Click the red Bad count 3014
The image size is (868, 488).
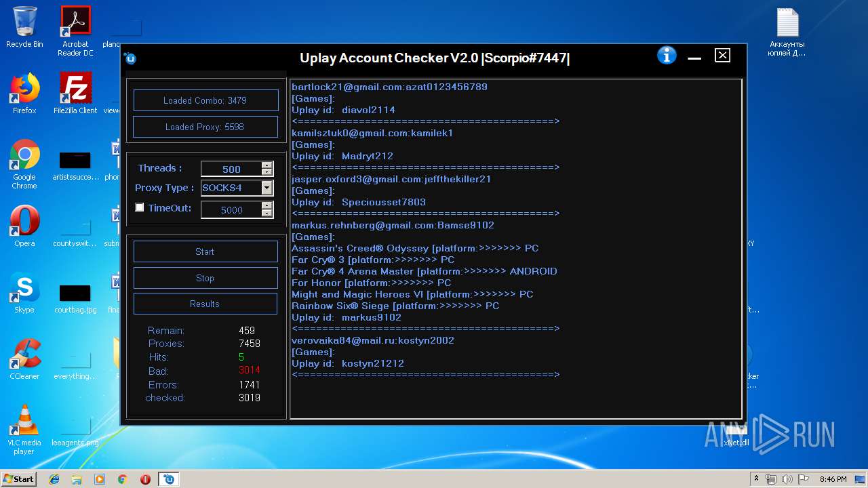coord(250,370)
